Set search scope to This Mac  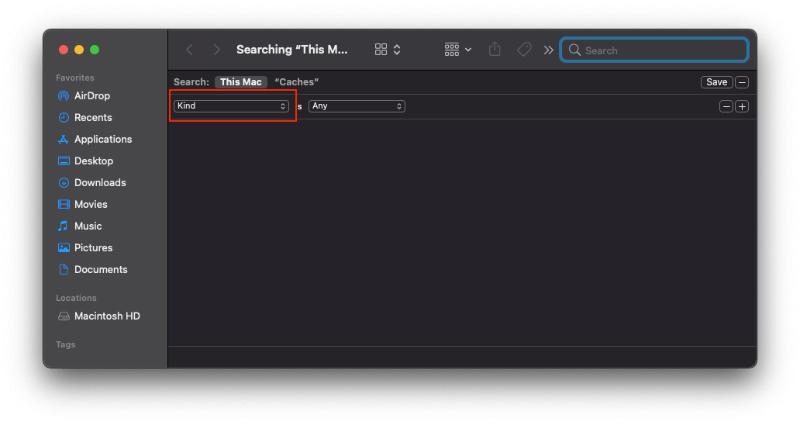241,82
